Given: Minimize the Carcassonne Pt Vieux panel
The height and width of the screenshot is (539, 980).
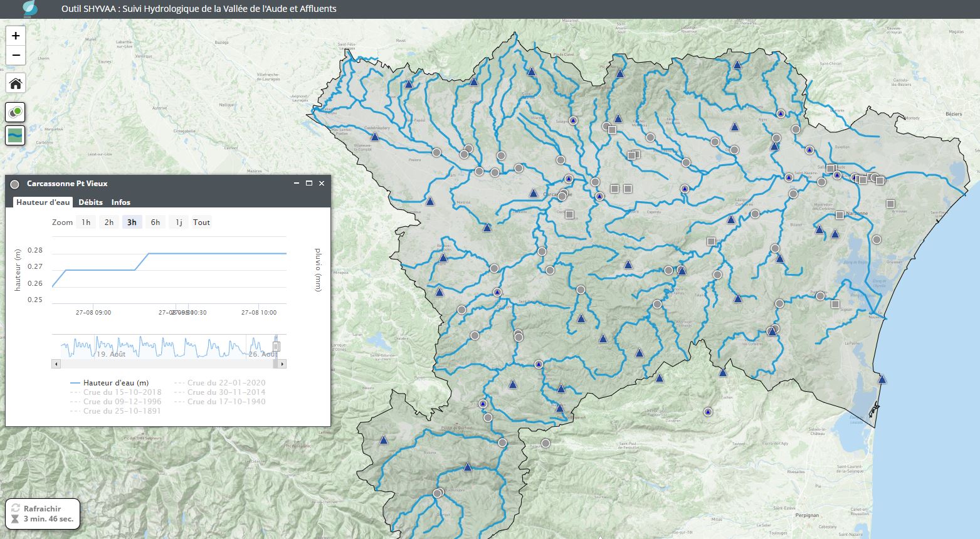Looking at the screenshot, I should 297,184.
